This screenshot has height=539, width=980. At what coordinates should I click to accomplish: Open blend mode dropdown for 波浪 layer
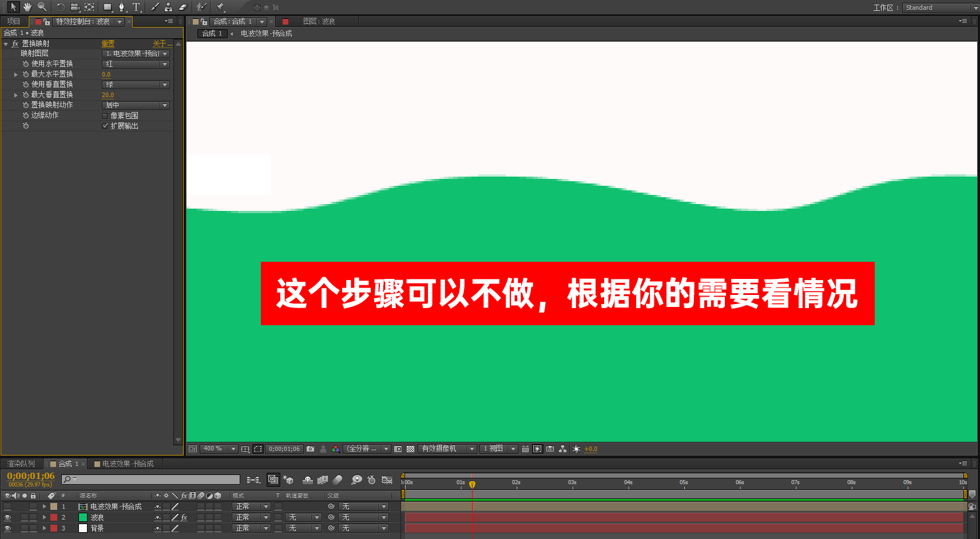(x=251, y=517)
